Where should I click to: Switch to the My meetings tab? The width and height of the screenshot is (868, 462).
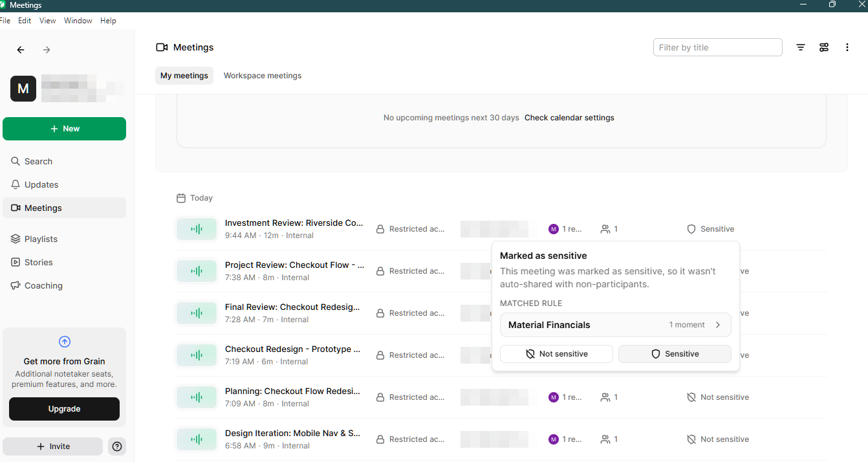(184, 76)
